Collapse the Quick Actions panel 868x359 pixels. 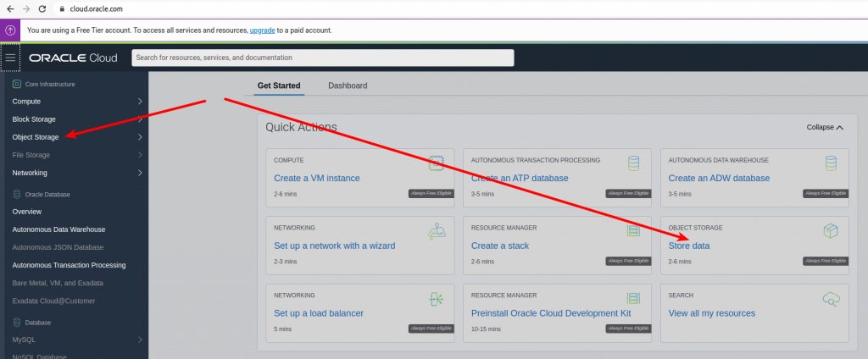tap(825, 127)
